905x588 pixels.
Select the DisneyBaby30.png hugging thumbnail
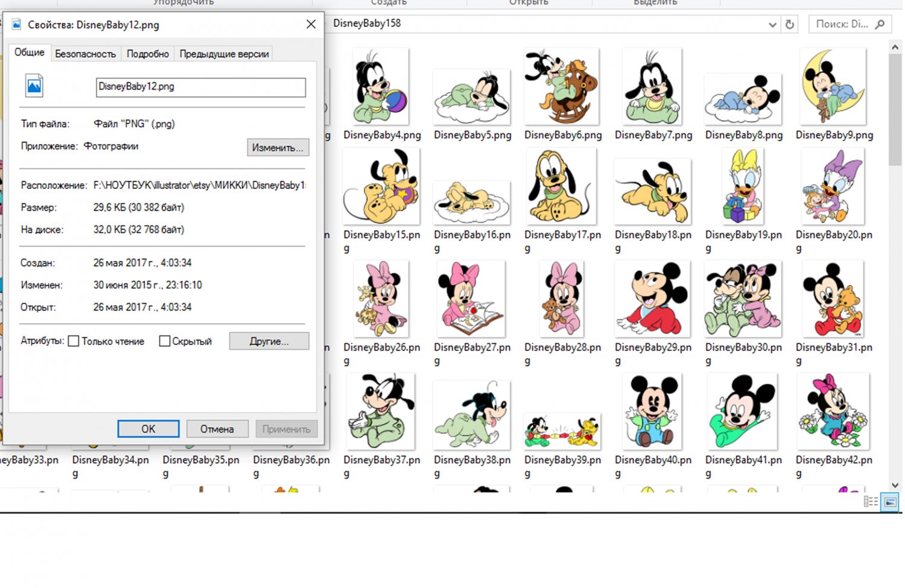coord(743,299)
